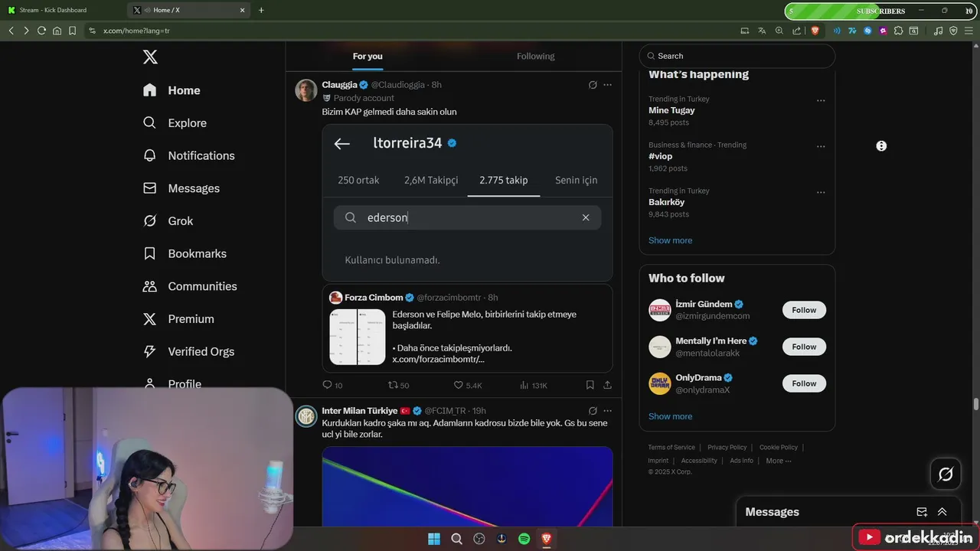
Task: Follow İzmir Gündem
Action: (x=804, y=310)
